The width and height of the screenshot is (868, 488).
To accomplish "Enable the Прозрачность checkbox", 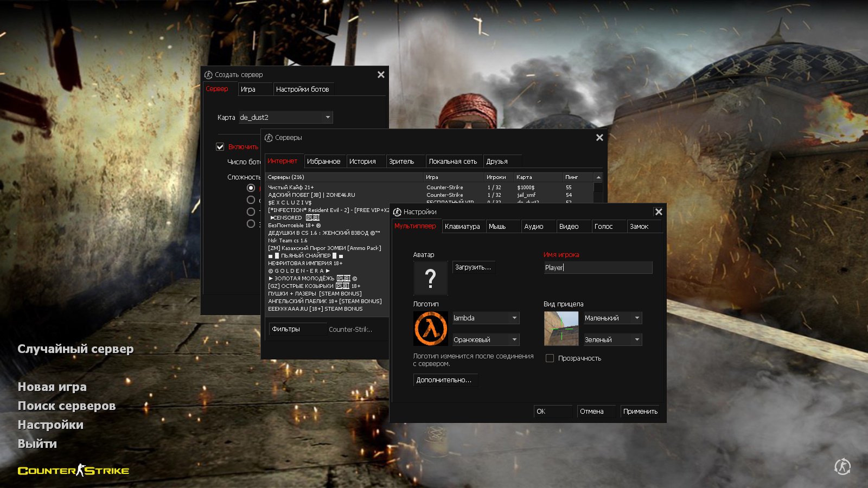I will (550, 358).
